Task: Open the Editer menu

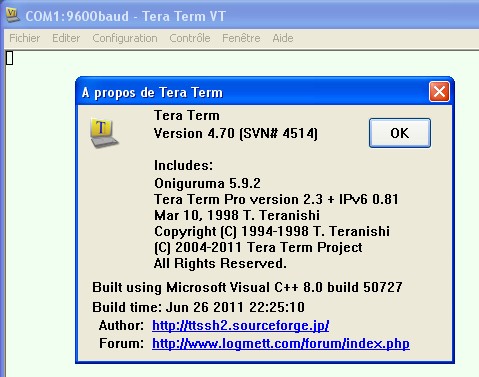Action: 66,38
